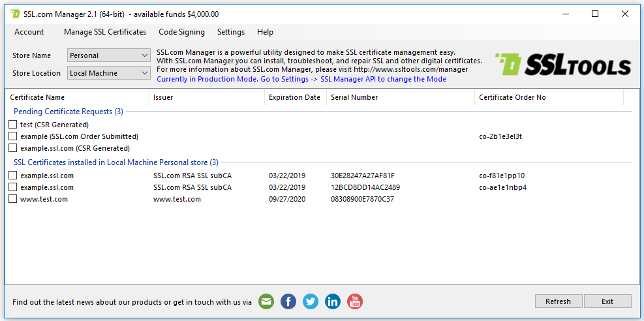Open the Account menu
Viewport: 644px width, 321px height.
[29, 32]
